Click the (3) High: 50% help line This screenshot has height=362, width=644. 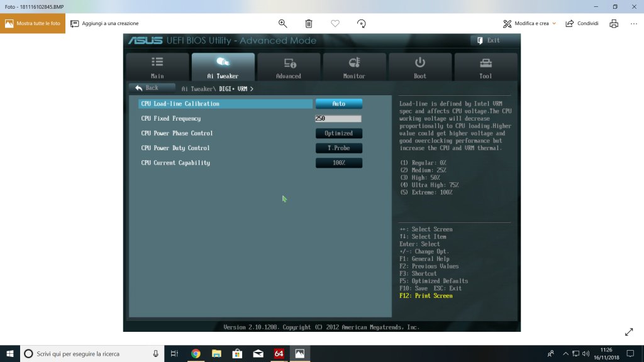[x=420, y=178]
